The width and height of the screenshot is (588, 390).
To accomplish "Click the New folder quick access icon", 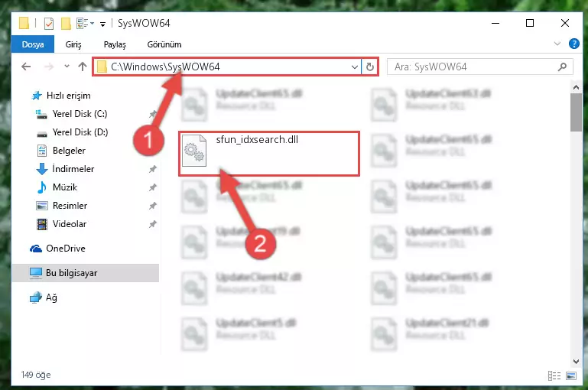I will coord(66,23).
